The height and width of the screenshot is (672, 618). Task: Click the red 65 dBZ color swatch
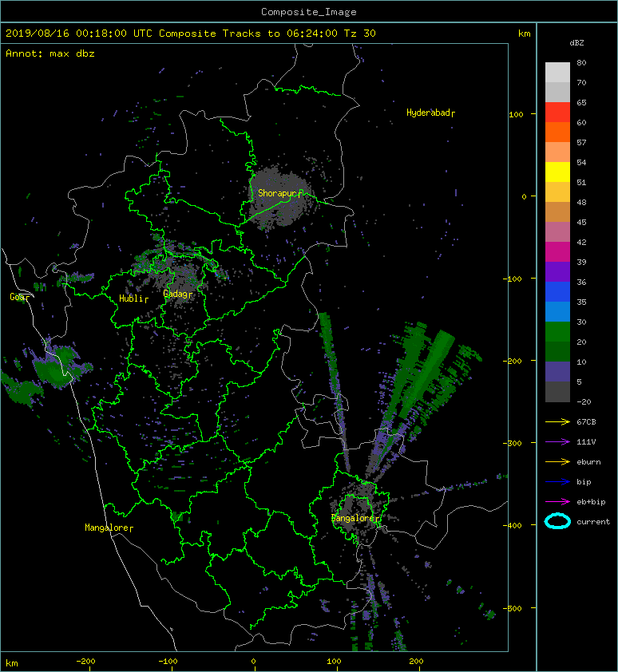coord(557,112)
